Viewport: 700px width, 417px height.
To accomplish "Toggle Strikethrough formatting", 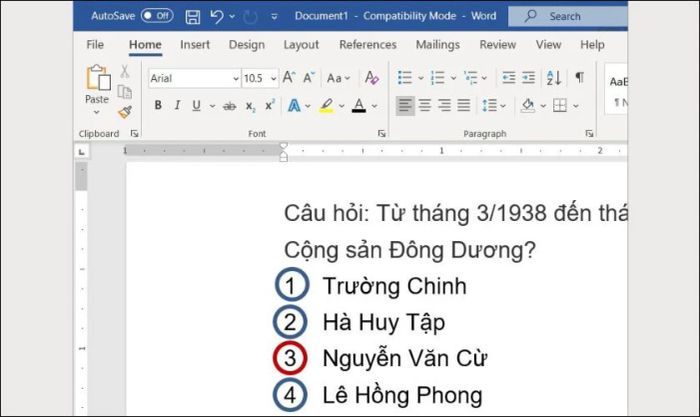I will [229, 106].
